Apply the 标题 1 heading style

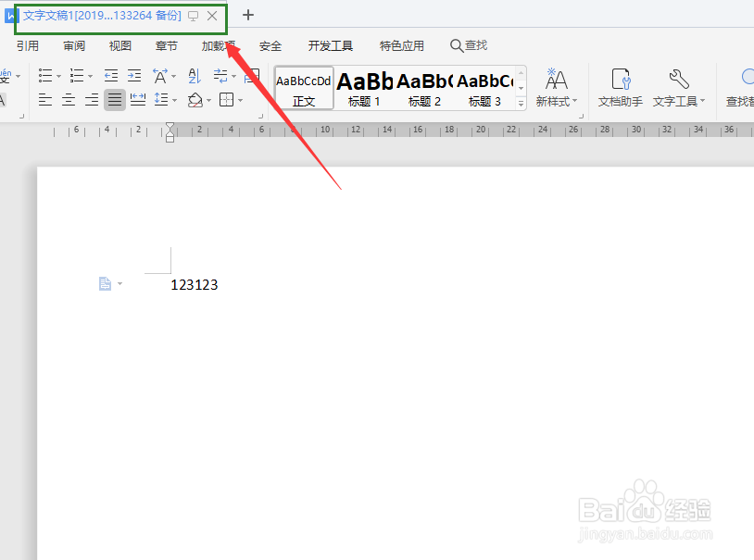(365, 89)
